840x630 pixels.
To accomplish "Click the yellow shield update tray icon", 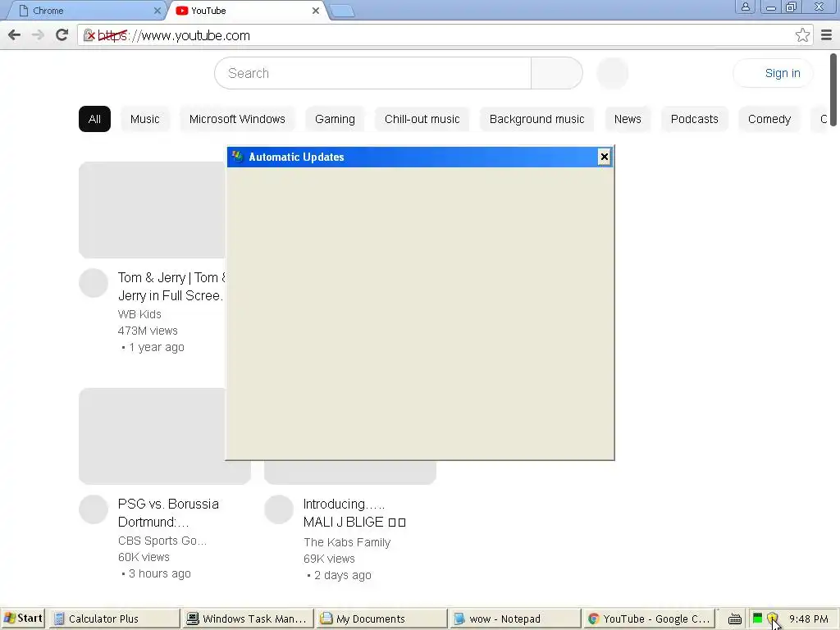I will coord(772,619).
